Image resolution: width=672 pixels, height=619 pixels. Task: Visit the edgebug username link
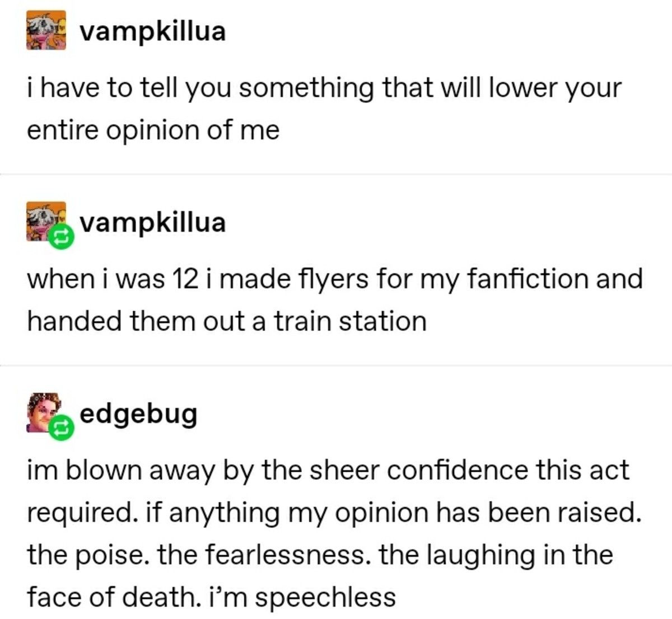click(x=139, y=413)
